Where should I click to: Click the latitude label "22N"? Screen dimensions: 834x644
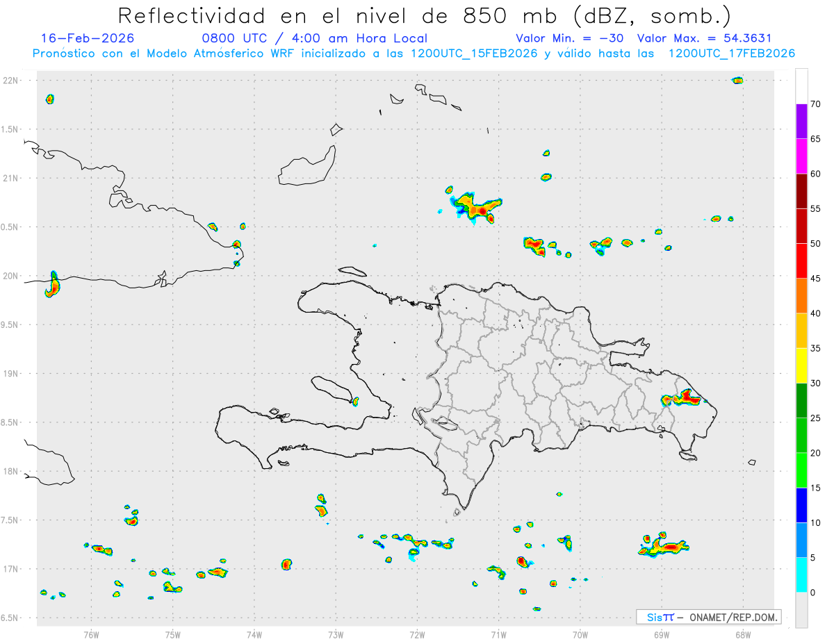10,81
